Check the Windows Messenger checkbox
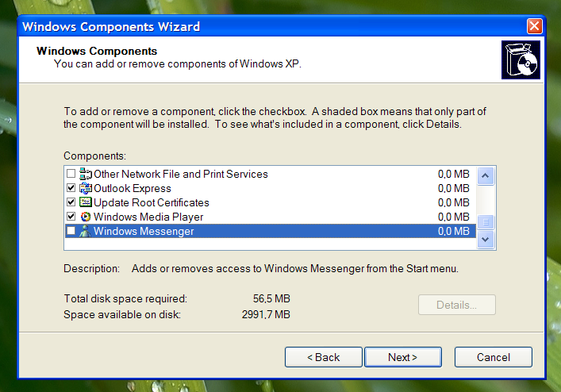The image size is (561, 392). pos(71,231)
